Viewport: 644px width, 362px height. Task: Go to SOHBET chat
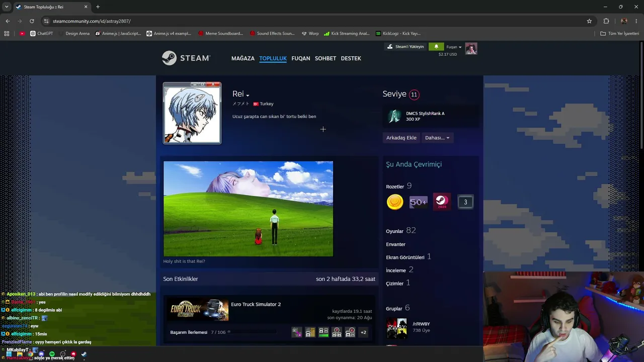click(x=326, y=58)
